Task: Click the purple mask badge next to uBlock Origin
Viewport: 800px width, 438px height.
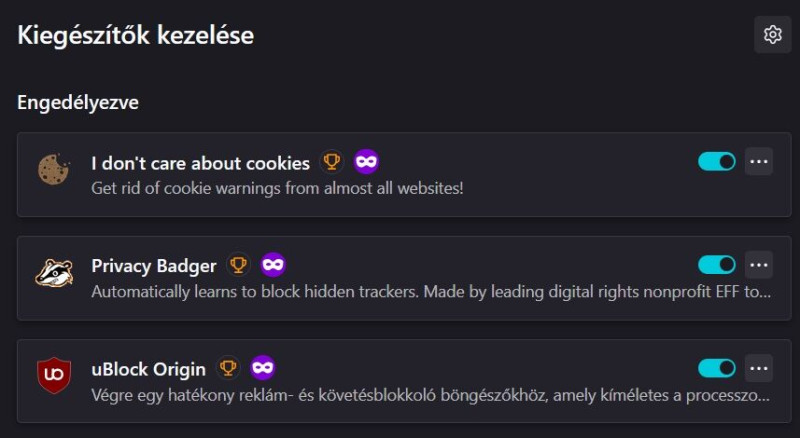Action: [263, 368]
